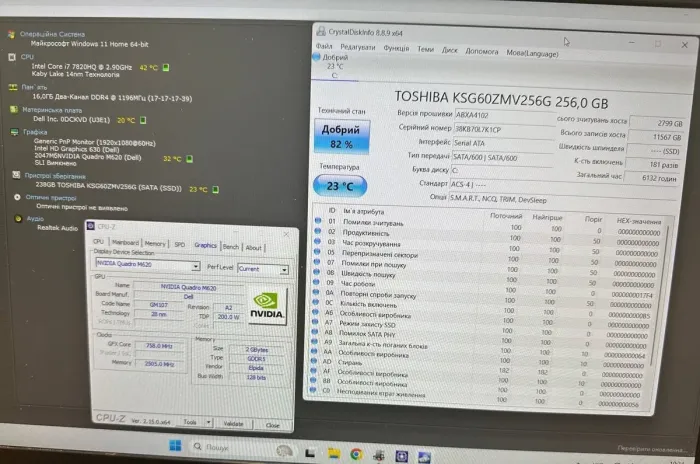Click the status circle of attribute 03
Image resolution: width=700 pixels, height=464 pixels.
[317, 241]
